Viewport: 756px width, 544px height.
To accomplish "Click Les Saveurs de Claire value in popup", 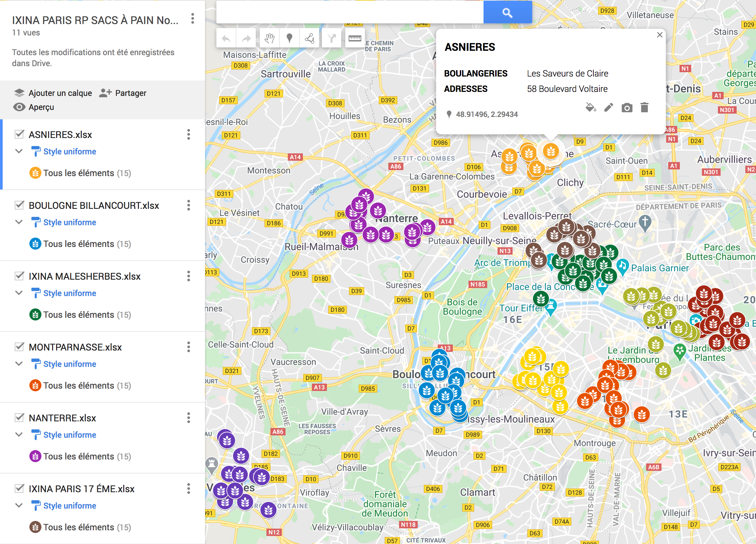I will [568, 74].
